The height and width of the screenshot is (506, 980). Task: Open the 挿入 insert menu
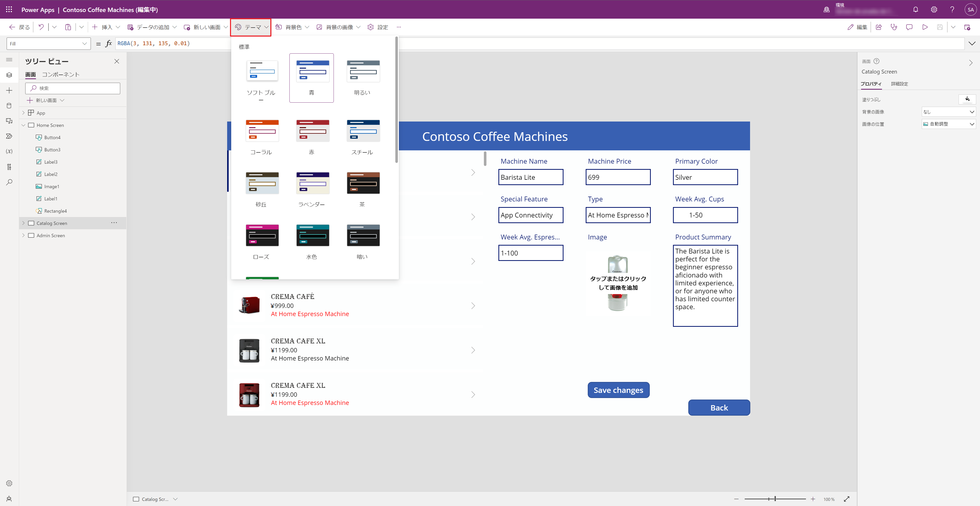pos(106,27)
